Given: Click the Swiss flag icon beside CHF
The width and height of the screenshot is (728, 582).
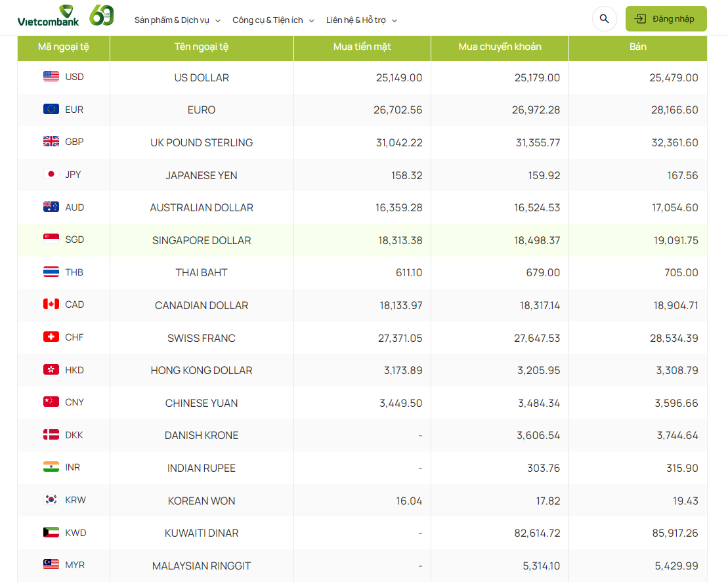Looking at the screenshot, I should click(x=51, y=337).
